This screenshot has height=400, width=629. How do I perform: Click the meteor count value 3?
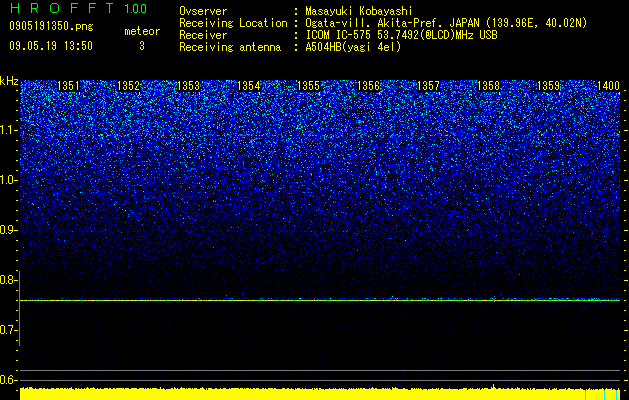[142, 46]
